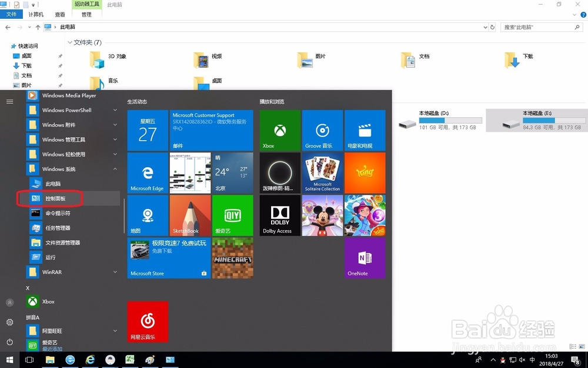Open the King orange game tile
588x368 pixels.
coord(365,173)
